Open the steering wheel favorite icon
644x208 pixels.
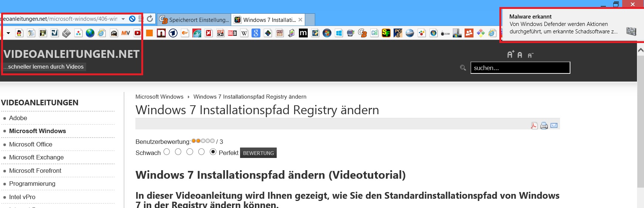pyautogui.click(x=114, y=33)
